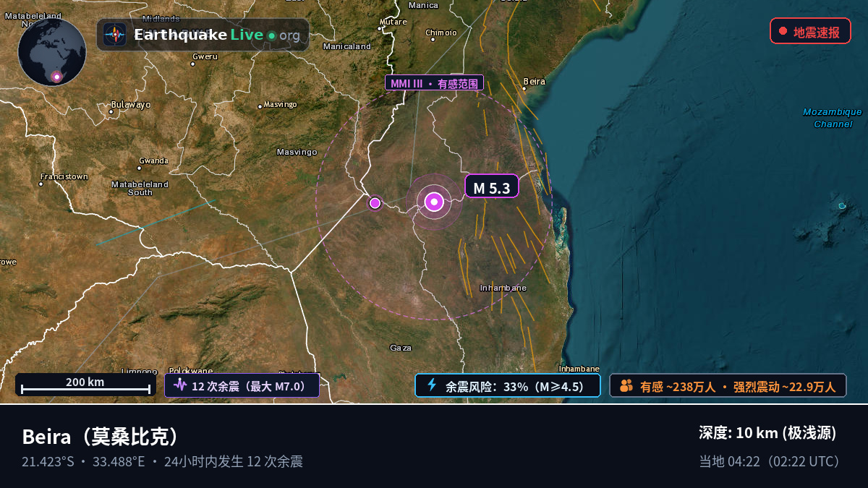Open the Earthquake Live .org site link
Image resolution: width=868 pixels, height=488 pixels.
[x=203, y=35]
